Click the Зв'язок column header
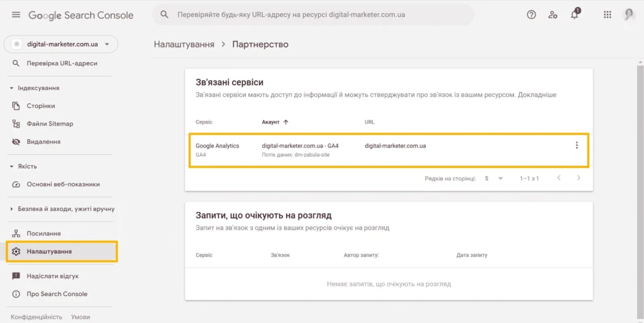644x323 pixels. point(280,255)
